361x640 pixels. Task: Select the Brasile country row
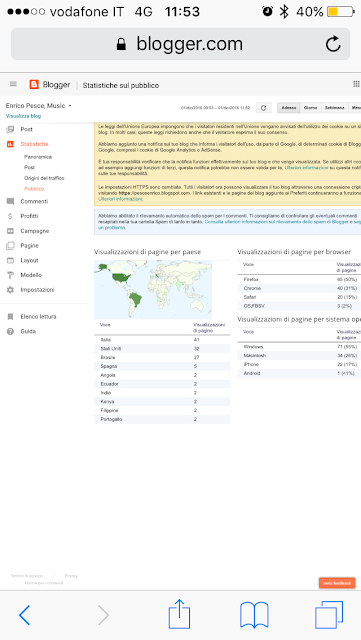162,358
